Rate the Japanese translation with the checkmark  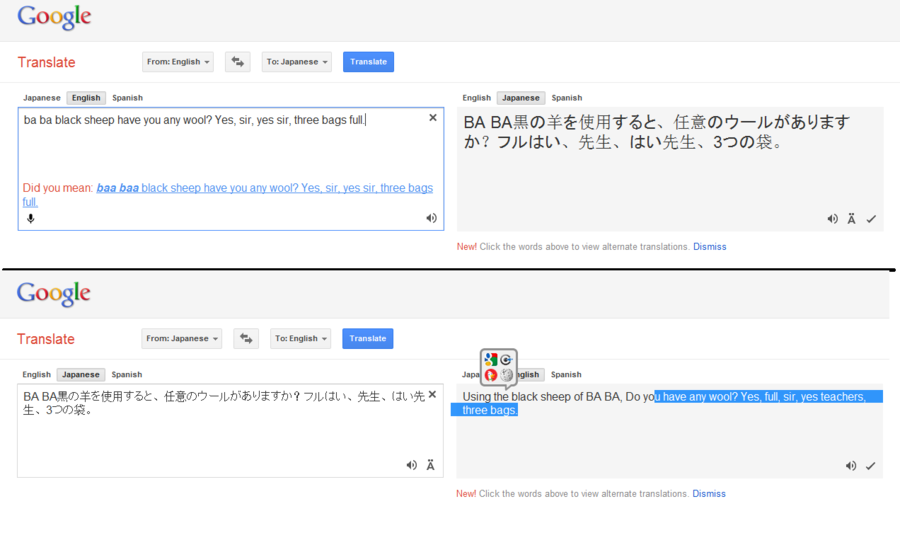click(871, 219)
